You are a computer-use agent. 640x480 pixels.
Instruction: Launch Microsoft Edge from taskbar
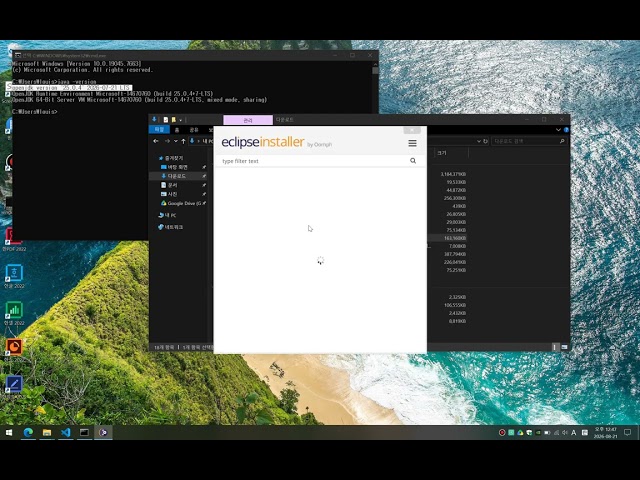point(28,432)
